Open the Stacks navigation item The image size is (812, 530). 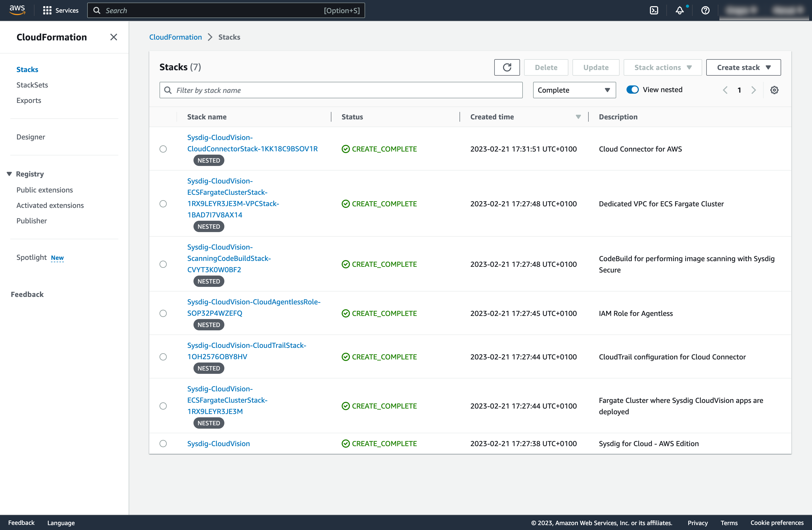[27, 69]
